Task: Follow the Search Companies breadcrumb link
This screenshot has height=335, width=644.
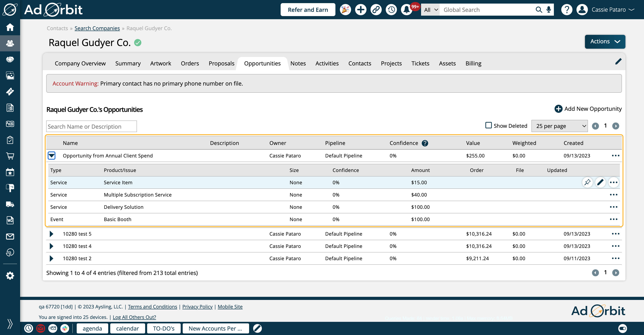Action: [x=97, y=28]
